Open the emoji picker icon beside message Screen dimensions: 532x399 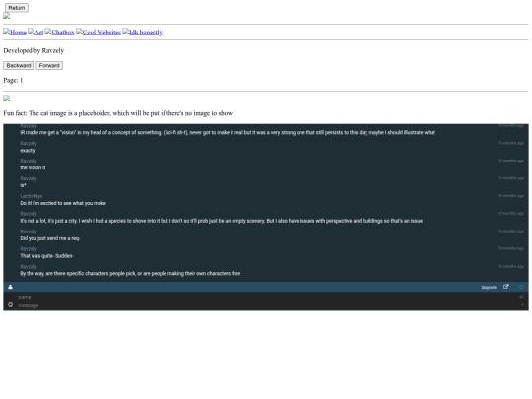[x=11, y=304]
